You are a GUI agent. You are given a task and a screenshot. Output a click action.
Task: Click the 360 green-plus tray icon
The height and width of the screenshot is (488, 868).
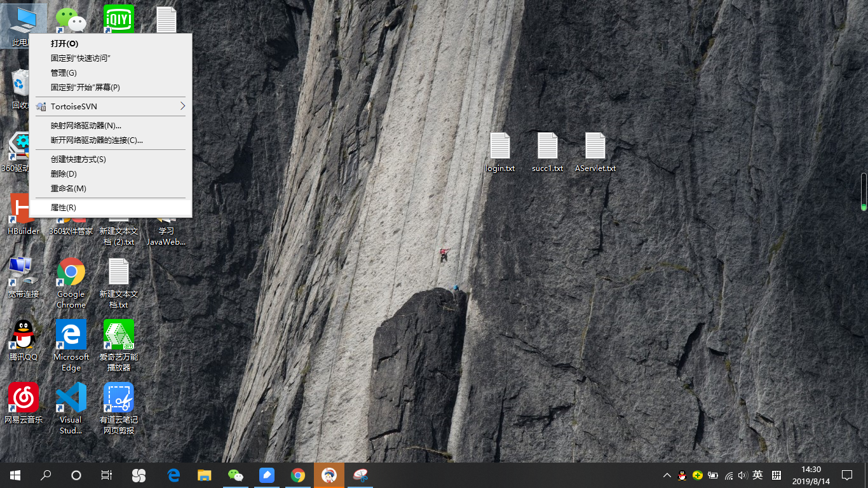pyautogui.click(x=698, y=475)
